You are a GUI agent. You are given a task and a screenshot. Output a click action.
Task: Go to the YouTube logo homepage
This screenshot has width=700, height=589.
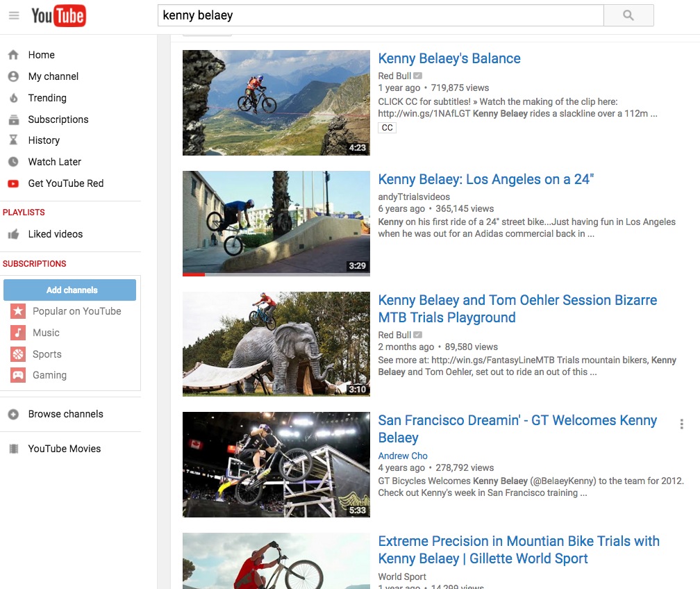[58, 16]
